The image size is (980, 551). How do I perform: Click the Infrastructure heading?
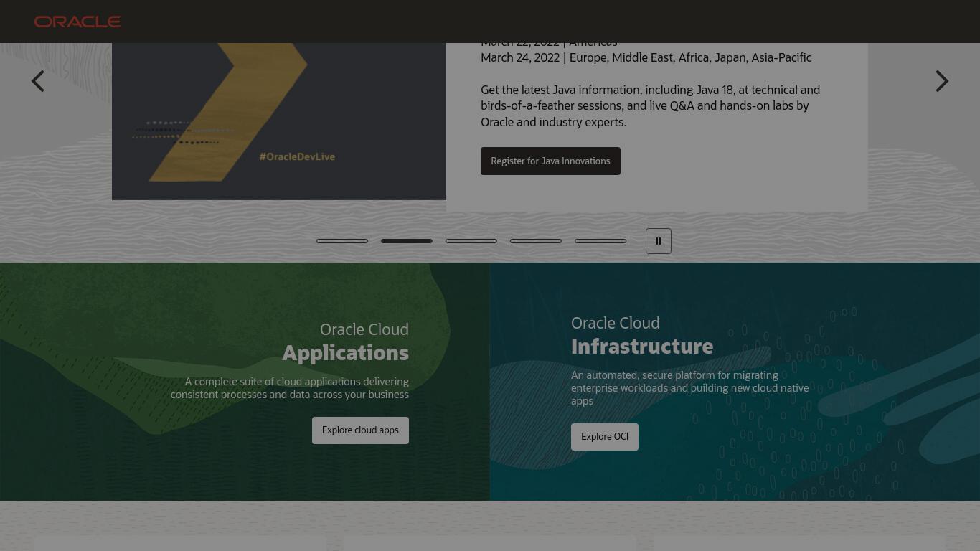(642, 347)
